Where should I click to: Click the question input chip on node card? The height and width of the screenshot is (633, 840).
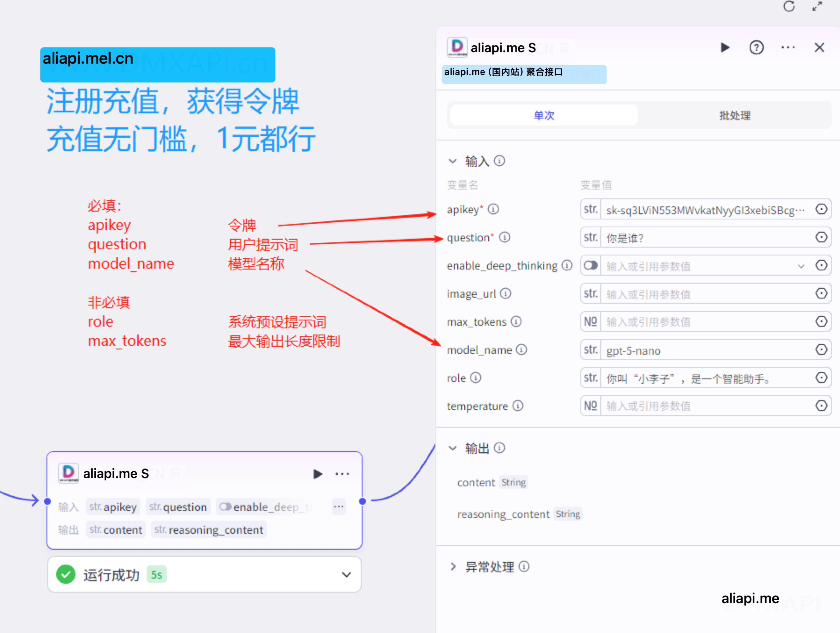(x=178, y=507)
